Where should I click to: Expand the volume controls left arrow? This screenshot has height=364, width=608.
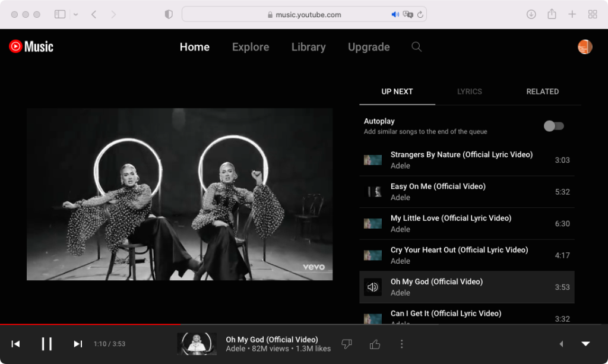point(561,344)
